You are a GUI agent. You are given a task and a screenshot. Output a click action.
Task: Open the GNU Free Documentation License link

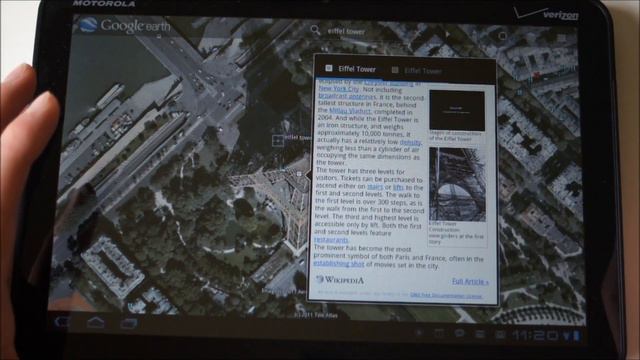point(446,295)
